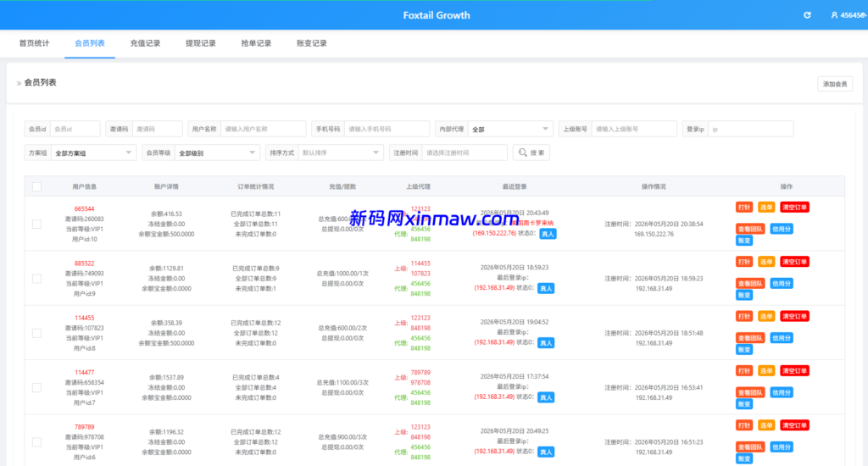Click 清空订单 for user 665544
The image size is (868, 466).
(x=794, y=207)
